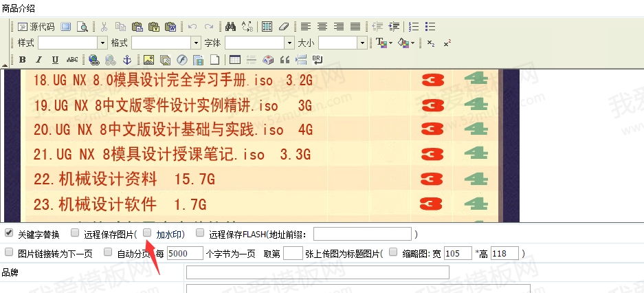Insert an image with the picture icon
The width and height of the screenshot is (644, 293).
[148, 60]
